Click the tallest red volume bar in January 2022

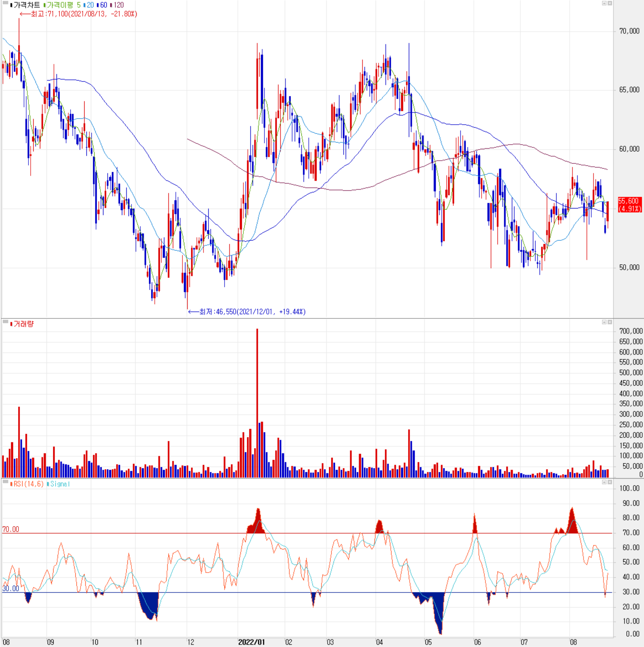tap(257, 403)
